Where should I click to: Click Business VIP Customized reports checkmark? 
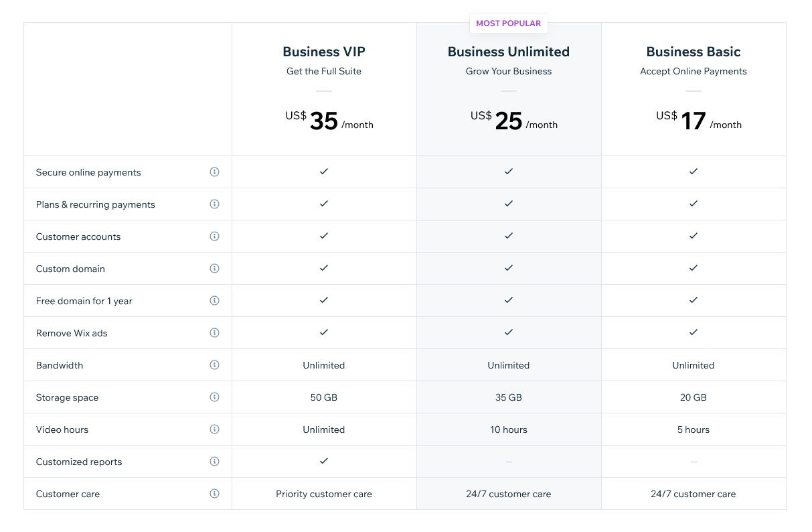point(324,461)
